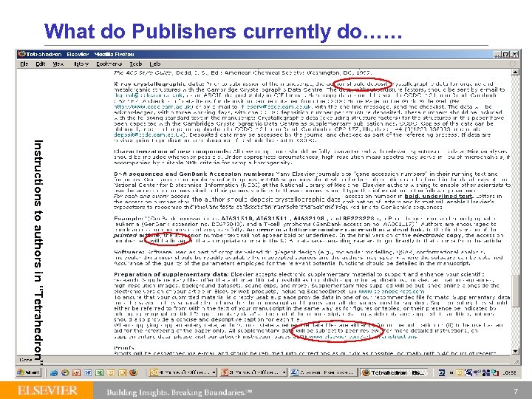
Task: Click the Windows Start button
Action: click(x=29, y=372)
